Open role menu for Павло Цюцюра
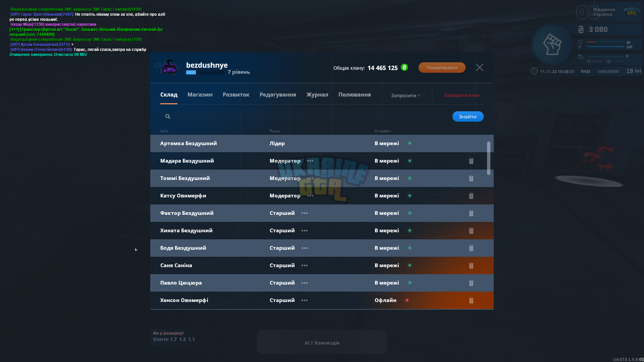 pos(305,283)
